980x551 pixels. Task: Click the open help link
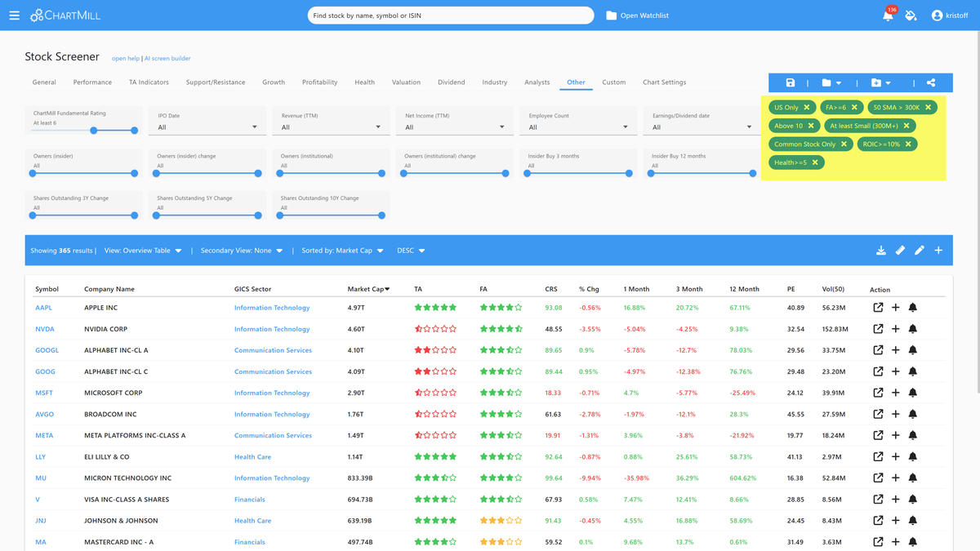(x=126, y=59)
